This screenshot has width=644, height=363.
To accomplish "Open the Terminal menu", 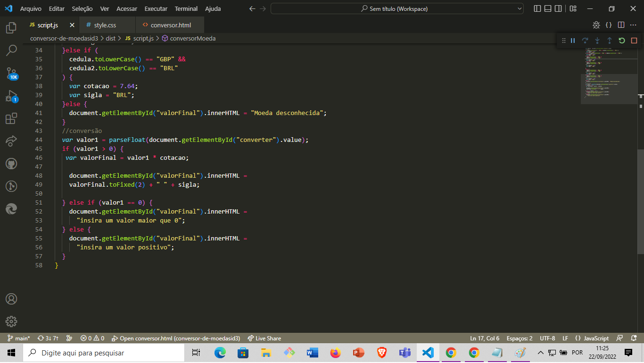I will pos(186,8).
